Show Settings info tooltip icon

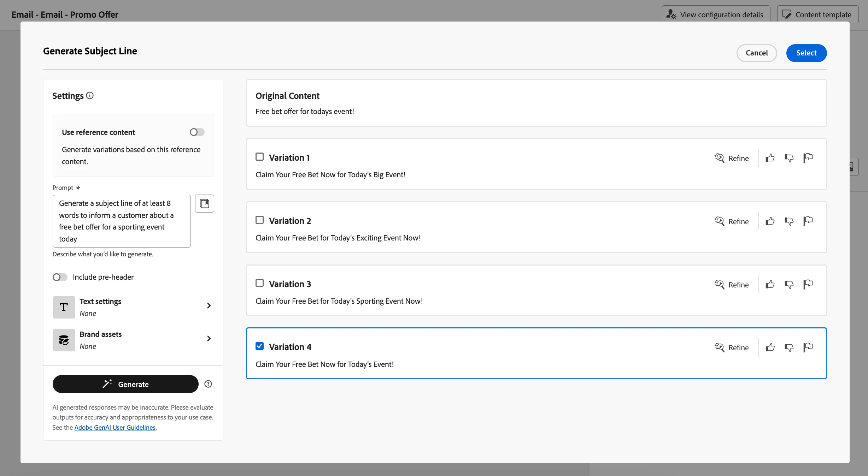(90, 96)
